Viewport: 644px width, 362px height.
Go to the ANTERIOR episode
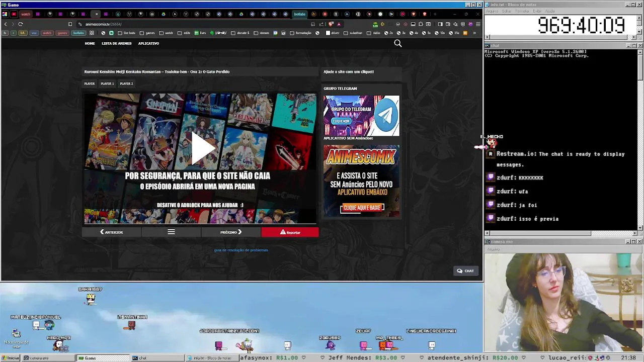click(112, 232)
